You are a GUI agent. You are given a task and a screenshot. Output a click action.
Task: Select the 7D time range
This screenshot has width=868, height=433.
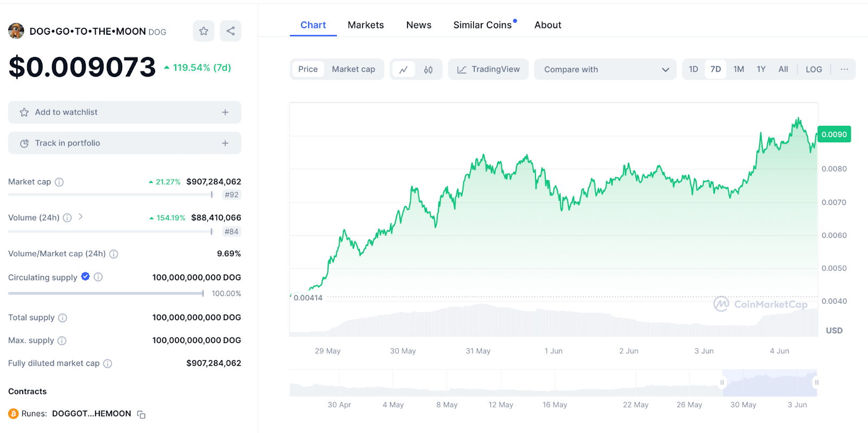point(716,69)
